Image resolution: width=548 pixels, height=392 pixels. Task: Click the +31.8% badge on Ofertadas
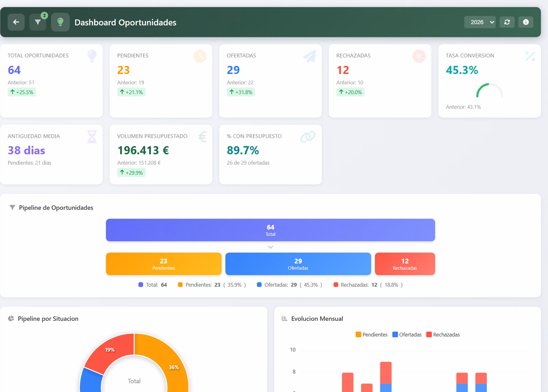coord(241,92)
